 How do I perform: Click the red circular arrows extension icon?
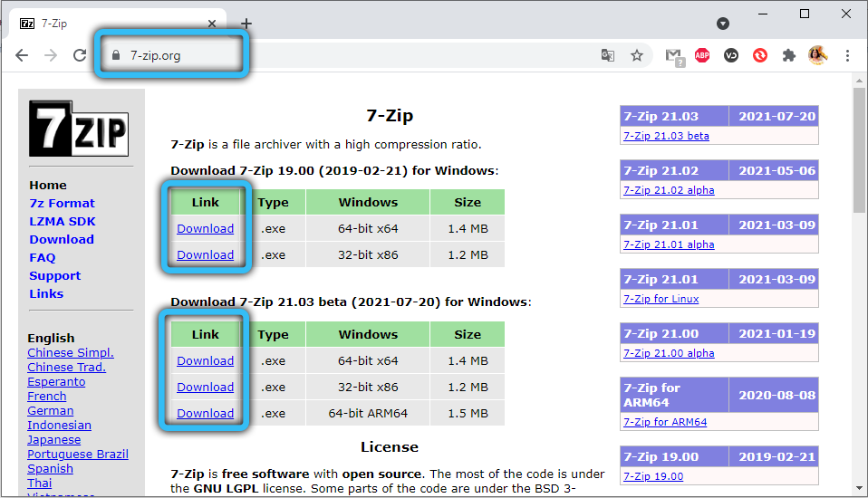point(760,55)
